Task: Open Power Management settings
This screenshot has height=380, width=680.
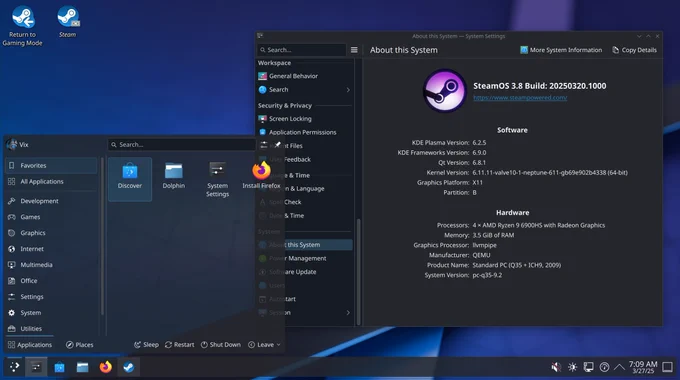Action: point(304,258)
